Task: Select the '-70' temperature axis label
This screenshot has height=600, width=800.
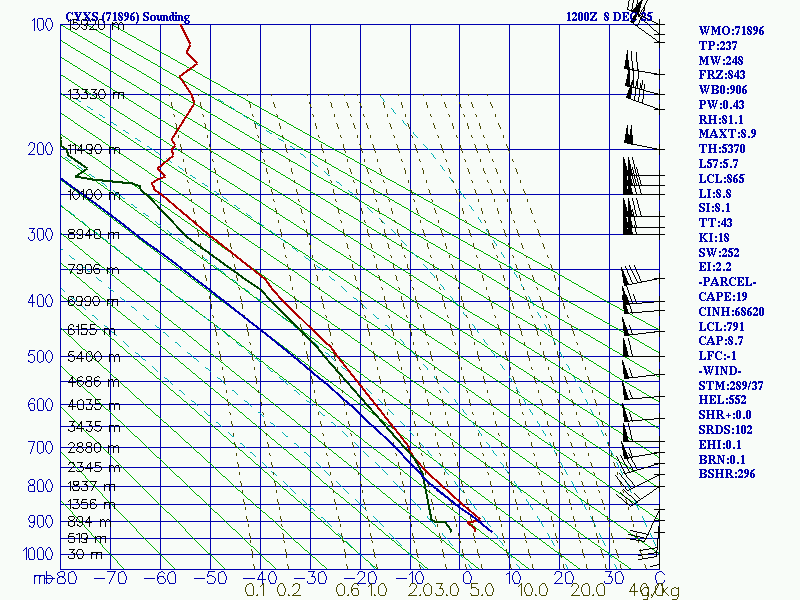Action: tap(111, 578)
